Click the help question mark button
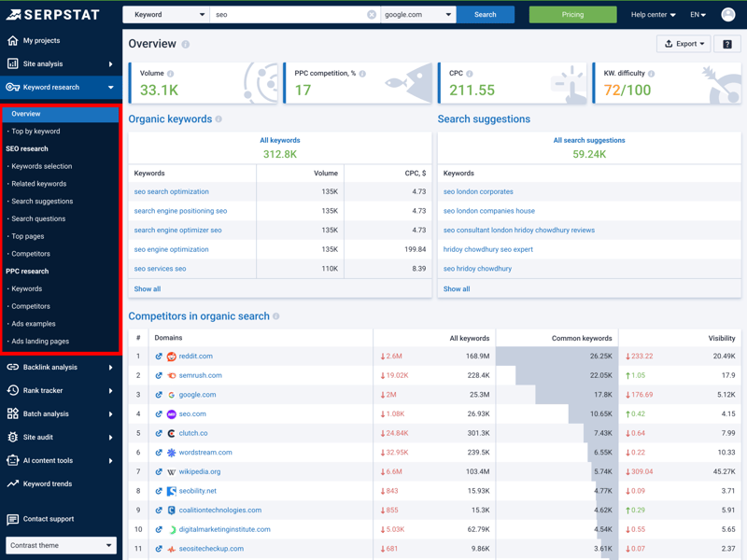The height and width of the screenshot is (560, 747). 727,44
